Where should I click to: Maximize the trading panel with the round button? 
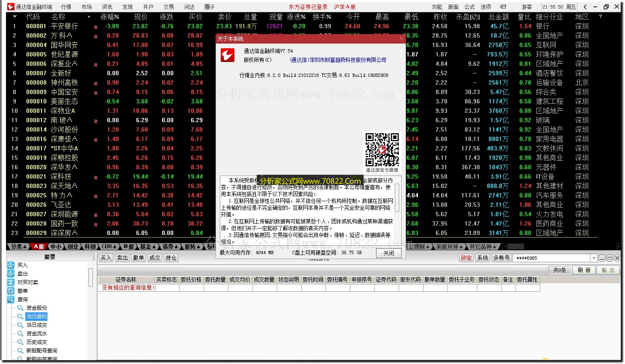(x=610, y=258)
